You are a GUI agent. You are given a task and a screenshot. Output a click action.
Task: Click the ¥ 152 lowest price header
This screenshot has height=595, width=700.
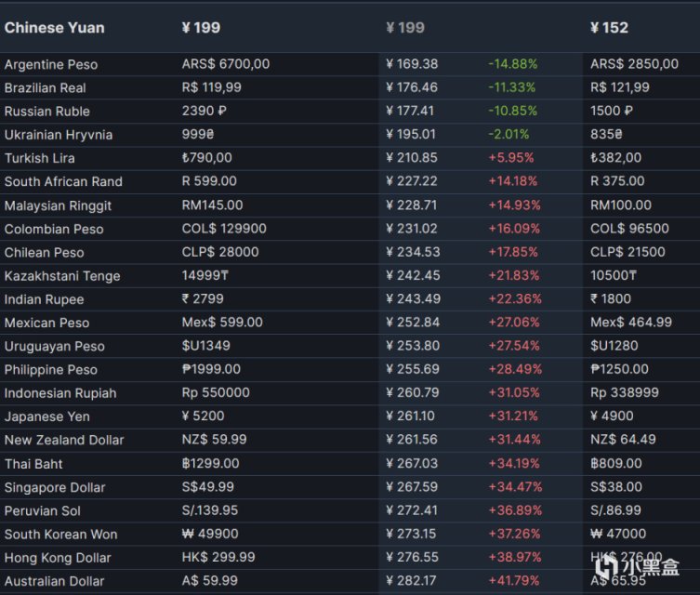point(609,28)
